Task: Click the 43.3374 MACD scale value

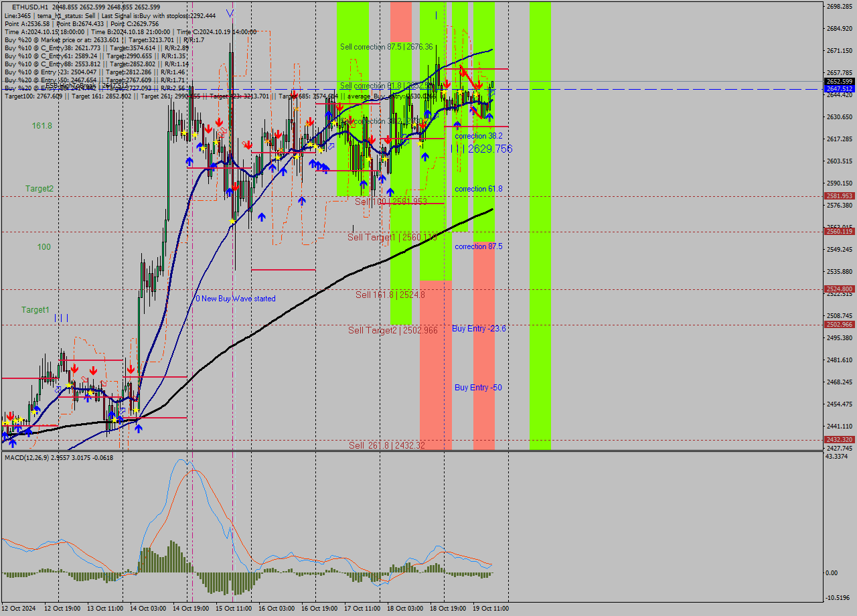Action: click(x=837, y=457)
